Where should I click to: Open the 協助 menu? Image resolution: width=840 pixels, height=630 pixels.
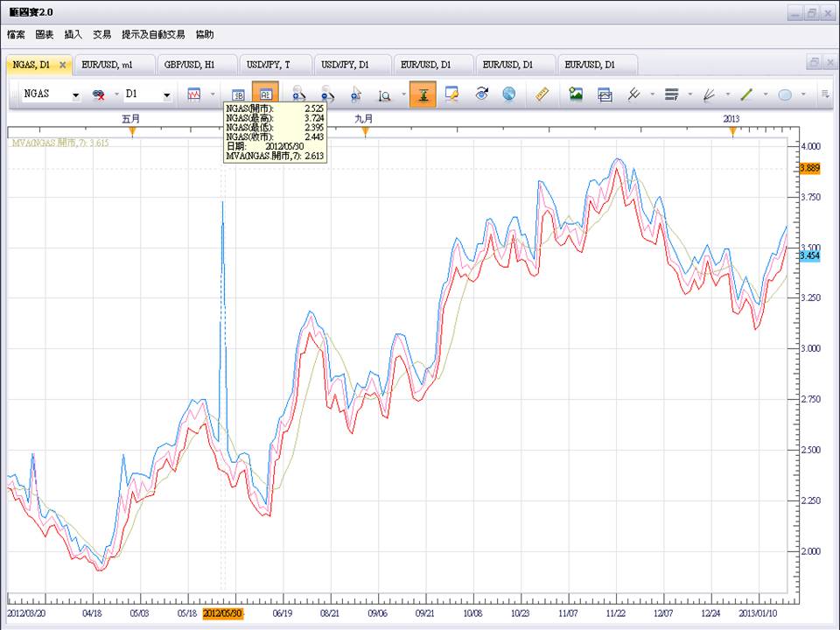pyautogui.click(x=205, y=35)
